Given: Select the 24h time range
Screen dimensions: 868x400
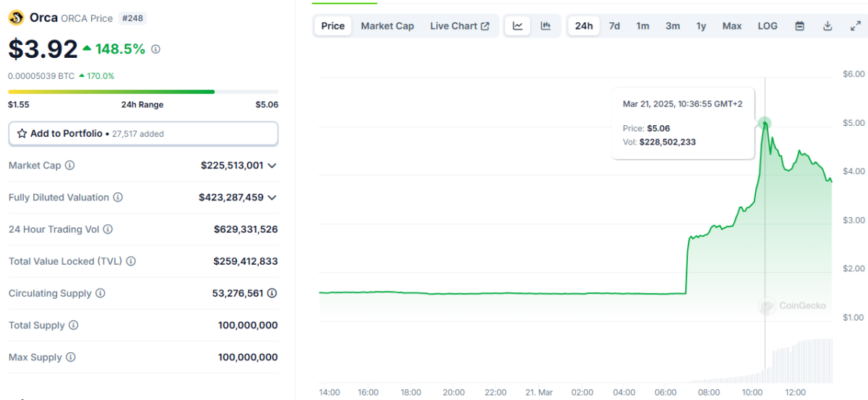Looking at the screenshot, I should point(584,26).
